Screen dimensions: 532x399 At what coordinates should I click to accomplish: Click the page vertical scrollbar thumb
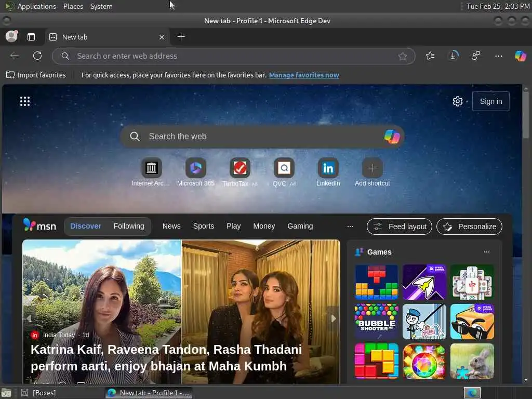[526, 115]
